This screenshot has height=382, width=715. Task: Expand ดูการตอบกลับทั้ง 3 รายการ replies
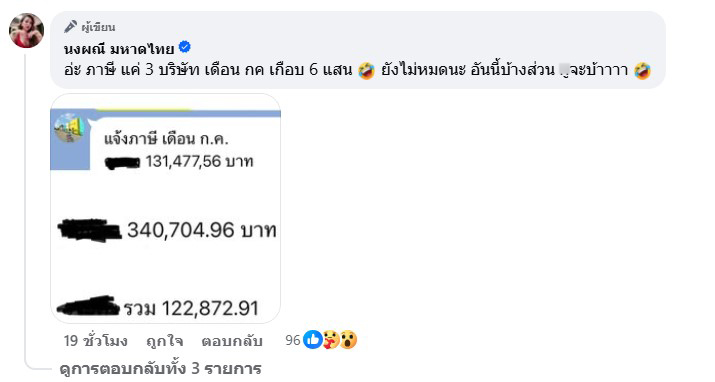click(x=161, y=368)
